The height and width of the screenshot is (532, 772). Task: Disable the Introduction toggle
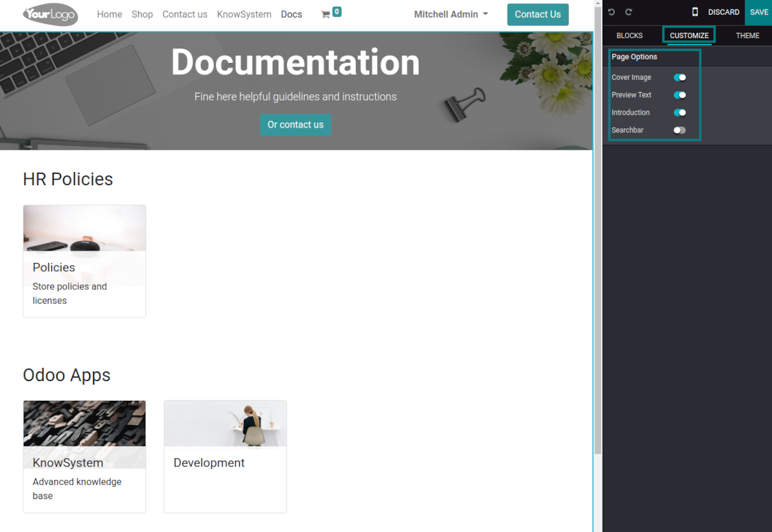[680, 113]
